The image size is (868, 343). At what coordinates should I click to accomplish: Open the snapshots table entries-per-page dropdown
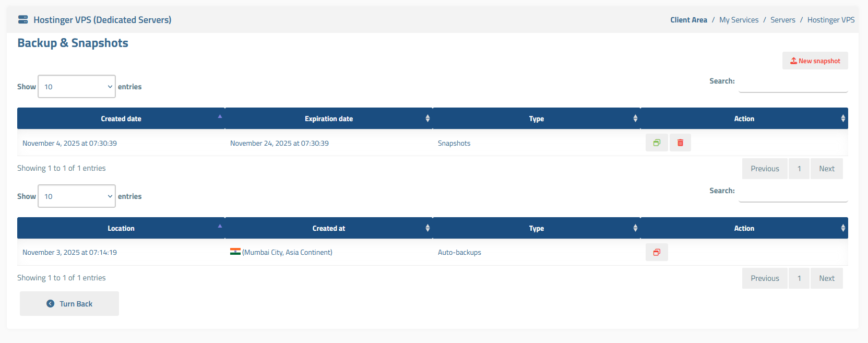point(77,87)
